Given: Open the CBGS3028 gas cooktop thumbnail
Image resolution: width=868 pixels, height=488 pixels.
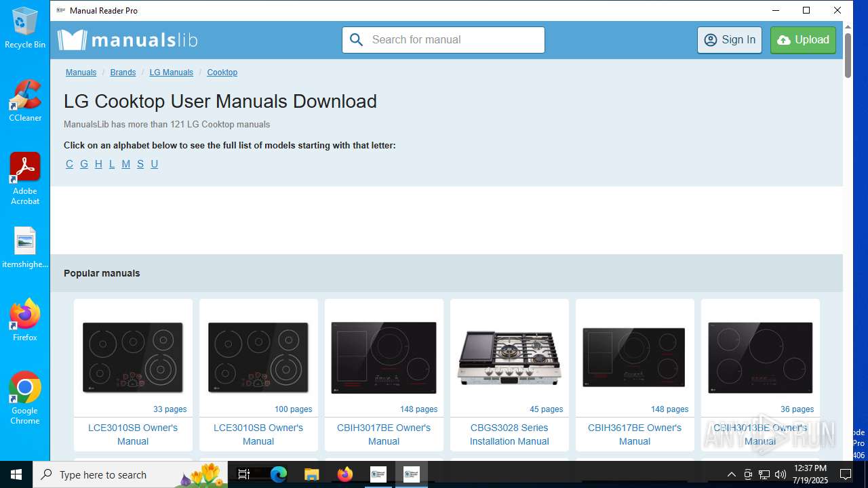Looking at the screenshot, I should (x=509, y=357).
